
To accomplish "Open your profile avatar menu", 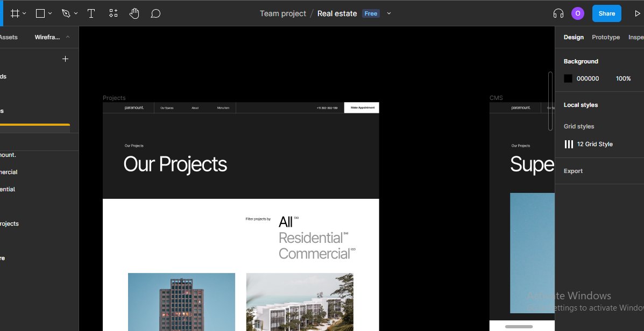I will [x=577, y=13].
